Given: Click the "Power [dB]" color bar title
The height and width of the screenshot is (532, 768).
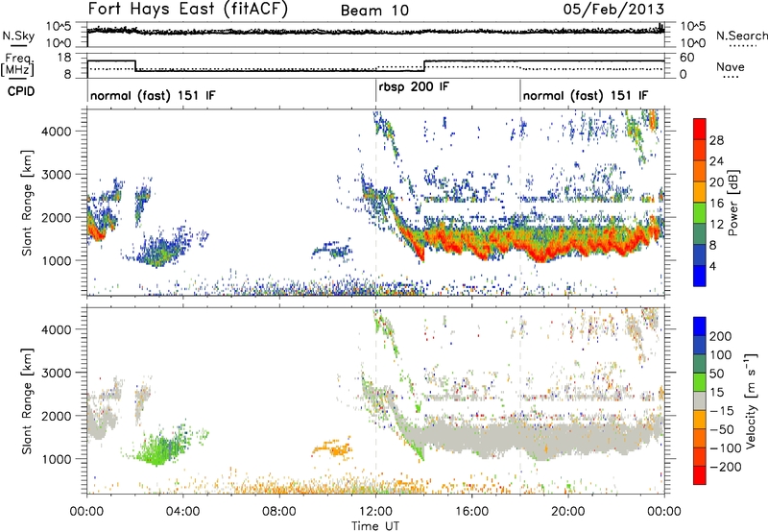Looking at the screenshot, I should point(733,203).
